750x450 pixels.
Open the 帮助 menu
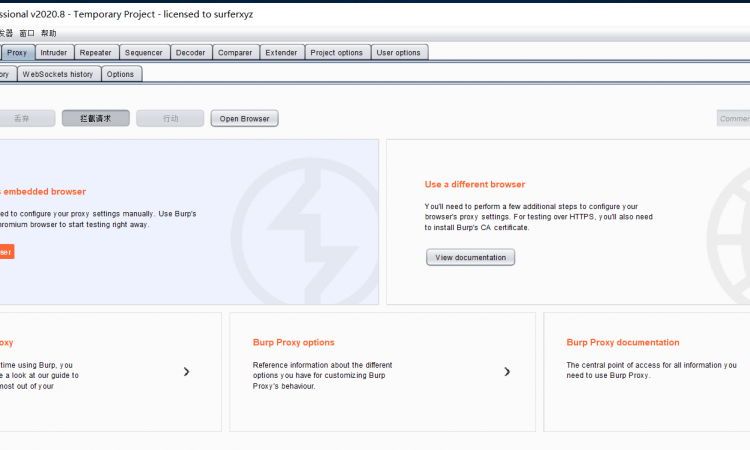[49, 33]
